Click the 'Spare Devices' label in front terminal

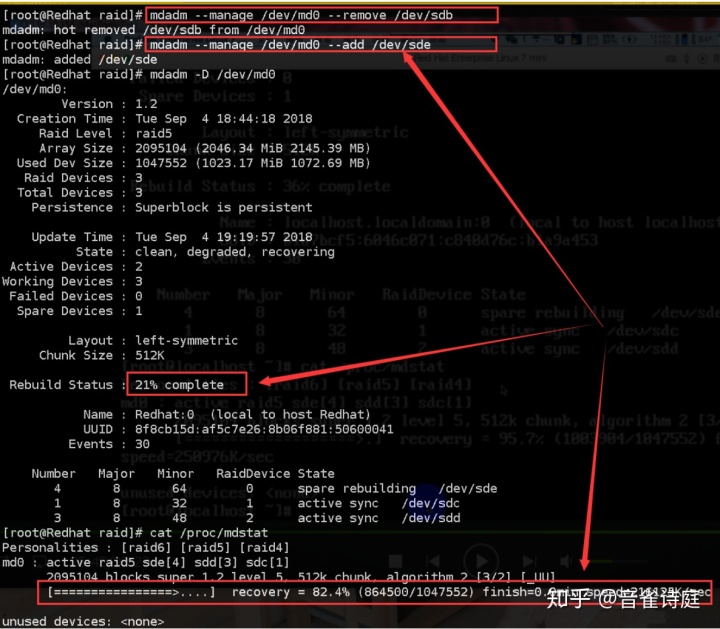click(65, 311)
